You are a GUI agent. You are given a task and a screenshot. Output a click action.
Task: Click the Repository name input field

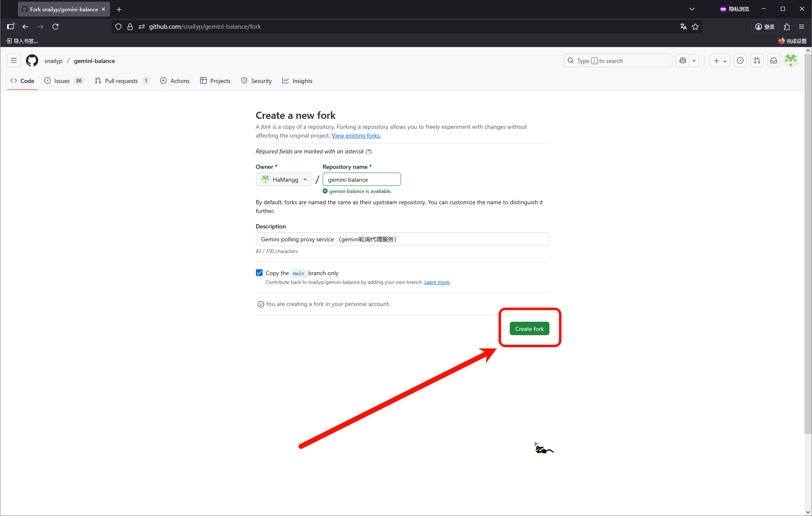click(x=361, y=180)
